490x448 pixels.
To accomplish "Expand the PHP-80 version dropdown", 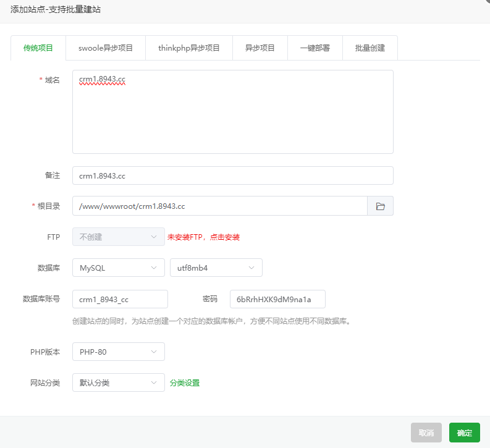I will (x=119, y=352).
